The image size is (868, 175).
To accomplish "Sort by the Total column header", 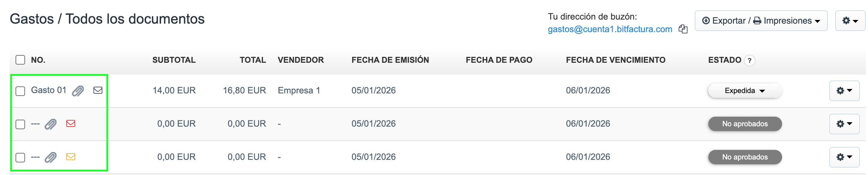I will [253, 60].
